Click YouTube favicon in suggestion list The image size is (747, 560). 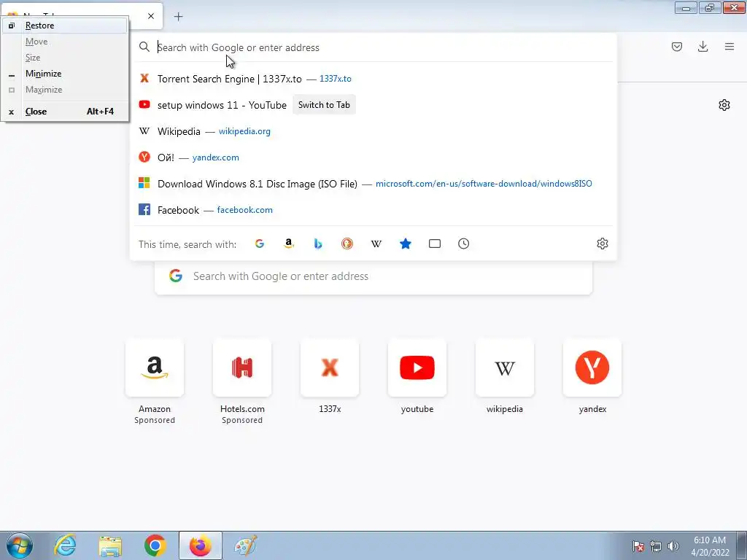pyautogui.click(x=144, y=104)
